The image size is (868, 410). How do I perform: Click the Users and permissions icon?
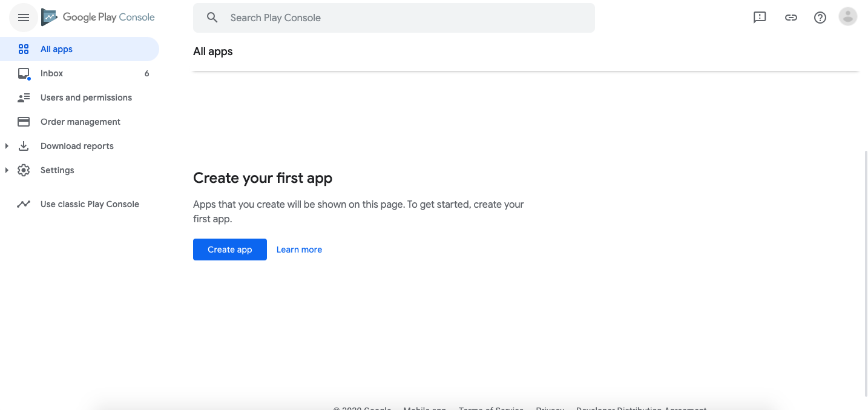pos(24,98)
